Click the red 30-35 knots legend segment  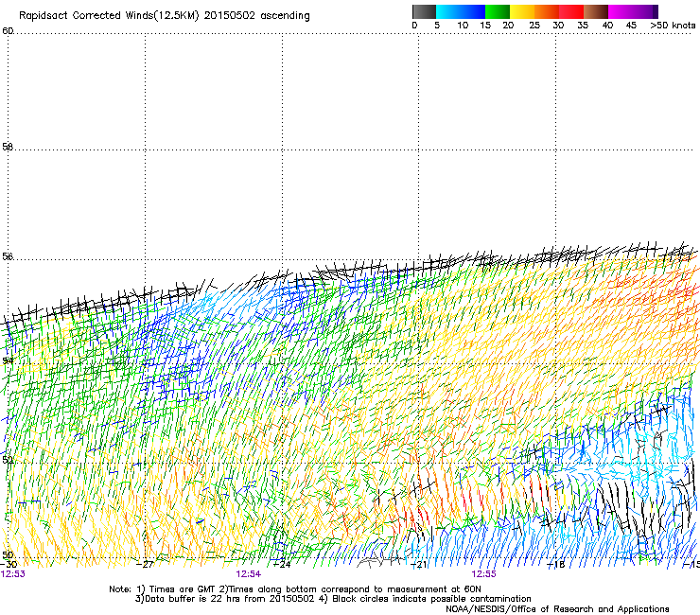point(571,11)
